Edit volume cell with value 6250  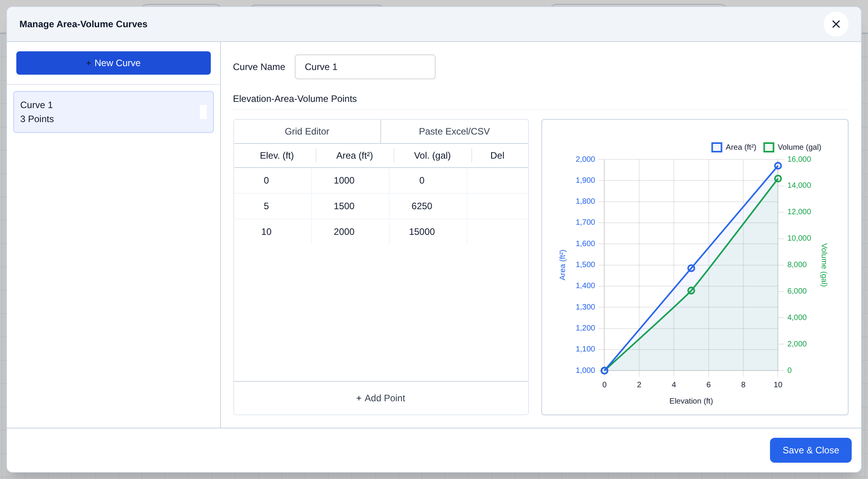[428, 206]
